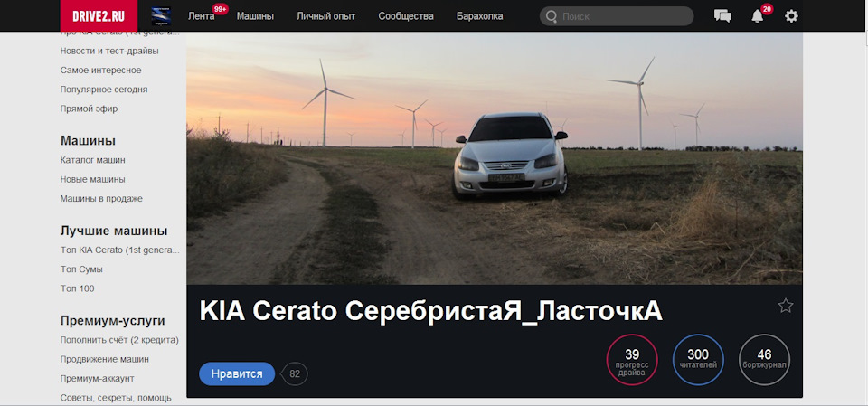Open the user avatar thumbnail in header

coord(161,16)
